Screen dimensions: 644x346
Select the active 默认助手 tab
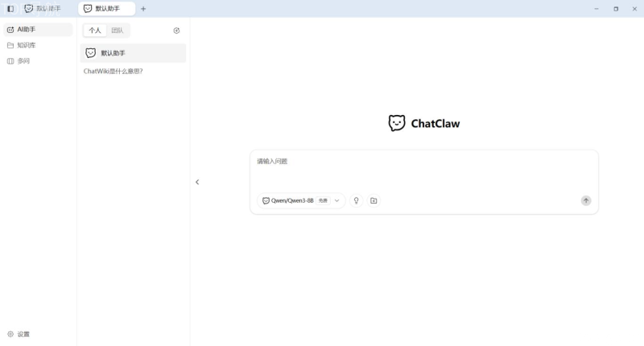pos(106,9)
